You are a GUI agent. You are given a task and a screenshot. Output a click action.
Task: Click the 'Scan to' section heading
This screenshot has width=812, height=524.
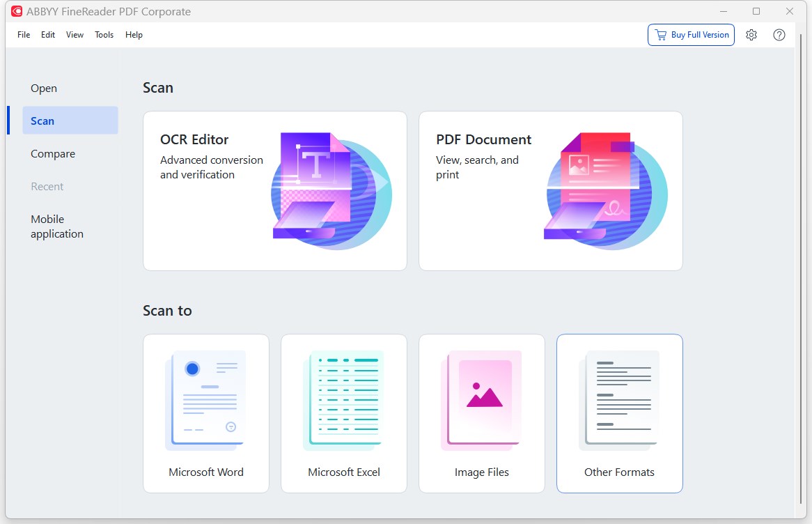[167, 311]
